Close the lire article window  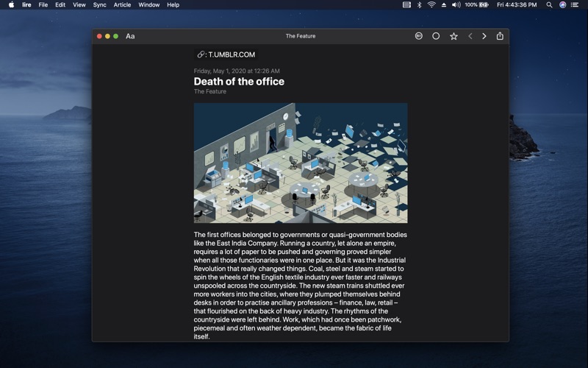point(99,36)
